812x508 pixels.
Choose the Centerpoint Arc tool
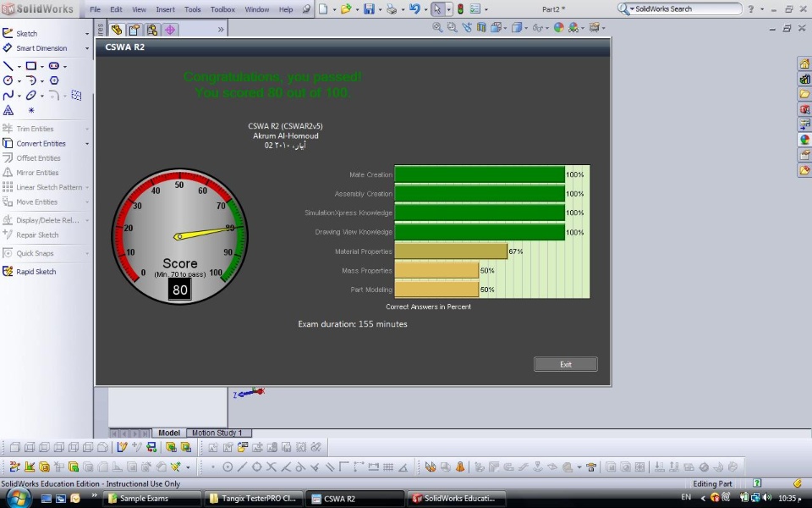click(31, 80)
